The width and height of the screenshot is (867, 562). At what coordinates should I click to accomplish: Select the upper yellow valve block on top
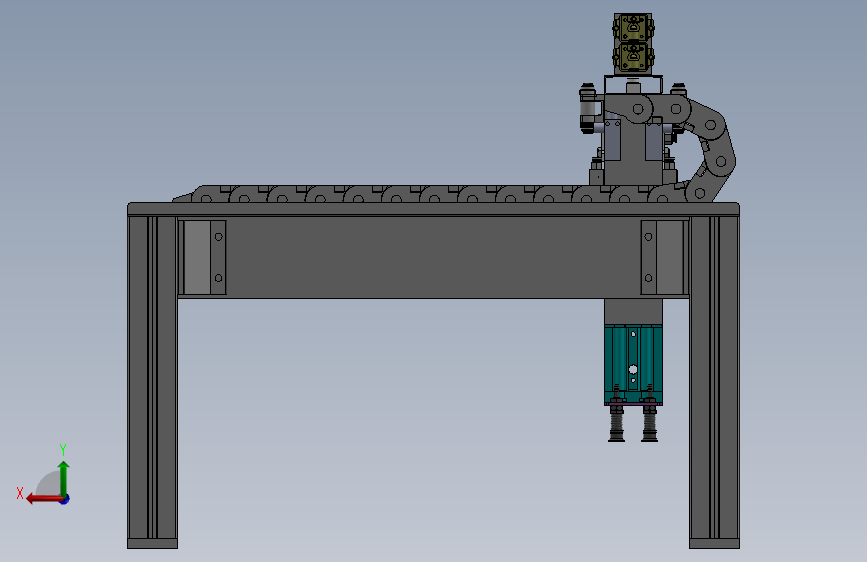pyautogui.click(x=633, y=28)
